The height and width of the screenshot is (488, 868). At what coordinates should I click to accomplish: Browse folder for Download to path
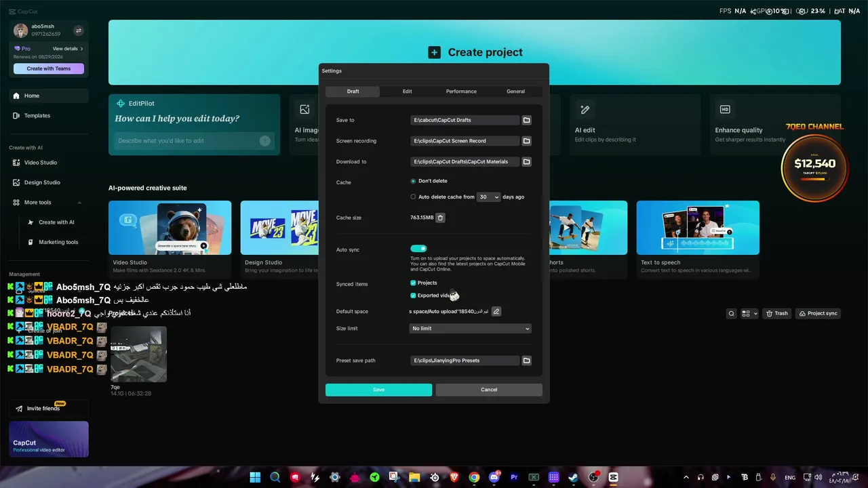pyautogui.click(x=526, y=162)
